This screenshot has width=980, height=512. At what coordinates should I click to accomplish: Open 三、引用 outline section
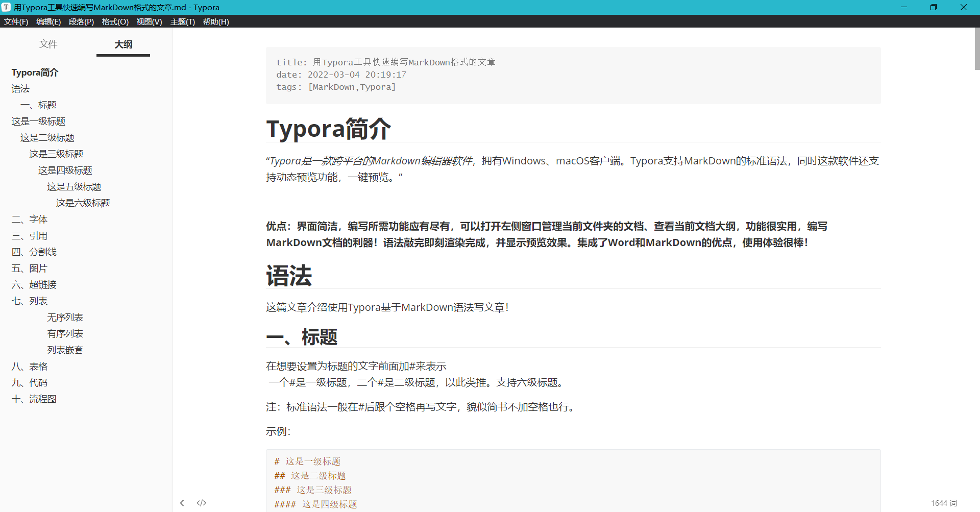click(30, 236)
